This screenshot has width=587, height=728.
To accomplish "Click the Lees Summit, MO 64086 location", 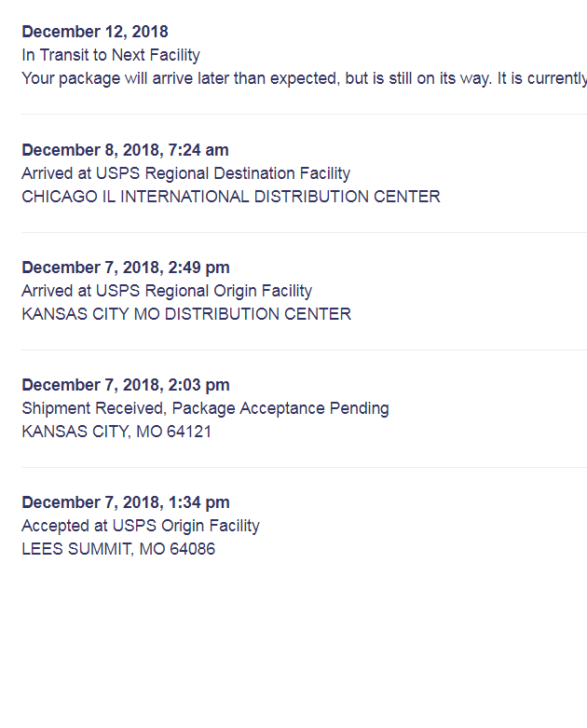I will point(118,549).
